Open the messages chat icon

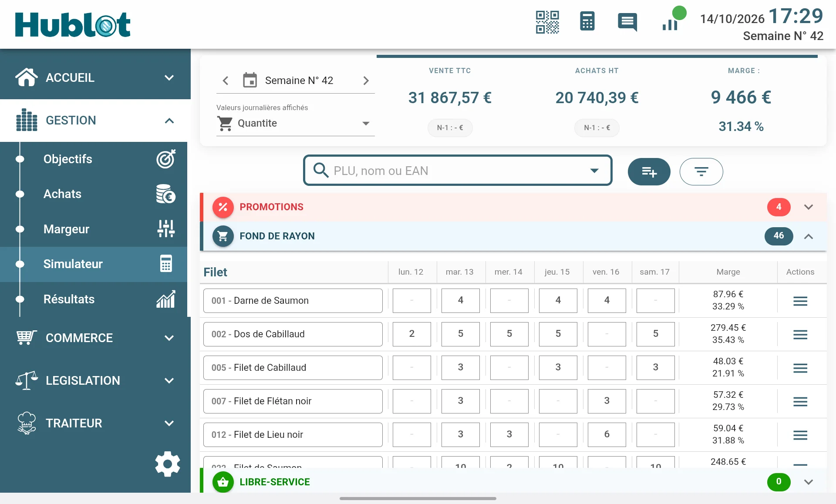coord(627,22)
